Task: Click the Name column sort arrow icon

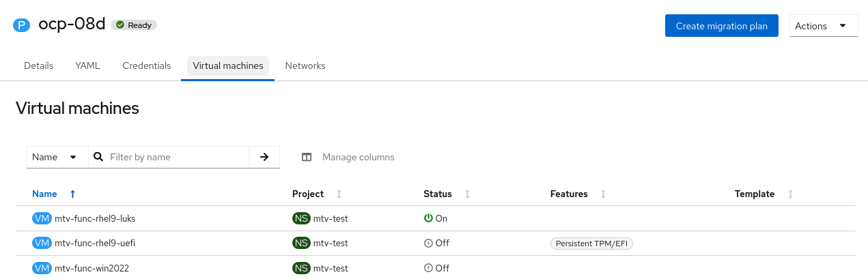Action: pyautogui.click(x=72, y=194)
